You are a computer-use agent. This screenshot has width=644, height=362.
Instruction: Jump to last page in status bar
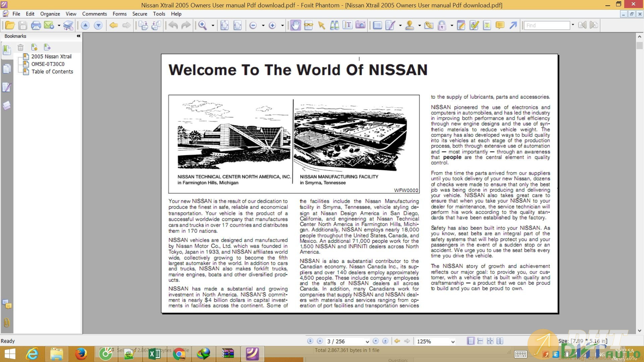pyautogui.click(x=385, y=341)
